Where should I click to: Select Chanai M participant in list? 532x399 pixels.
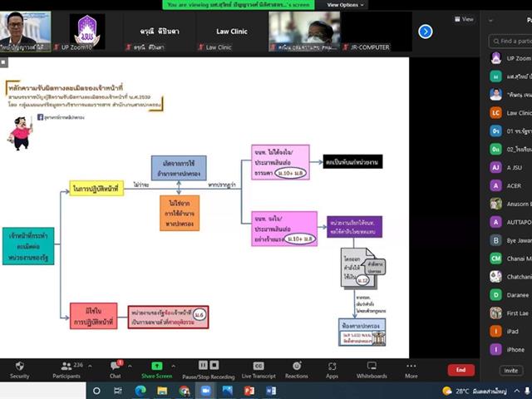[x=510, y=259]
